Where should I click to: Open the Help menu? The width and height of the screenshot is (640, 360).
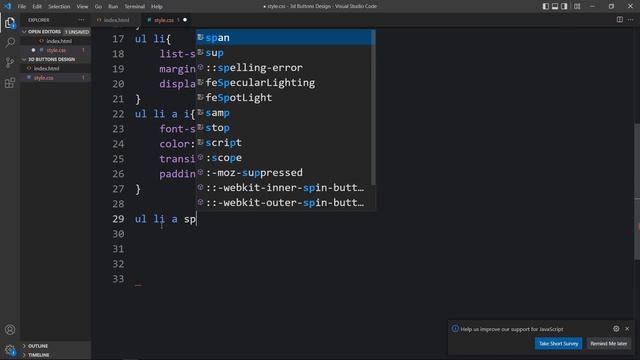pyautogui.click(x=157, y=7)
